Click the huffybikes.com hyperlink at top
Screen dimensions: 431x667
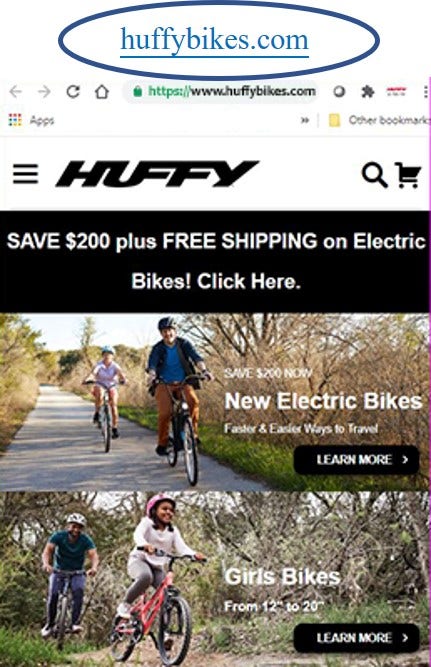pos(214,40)
